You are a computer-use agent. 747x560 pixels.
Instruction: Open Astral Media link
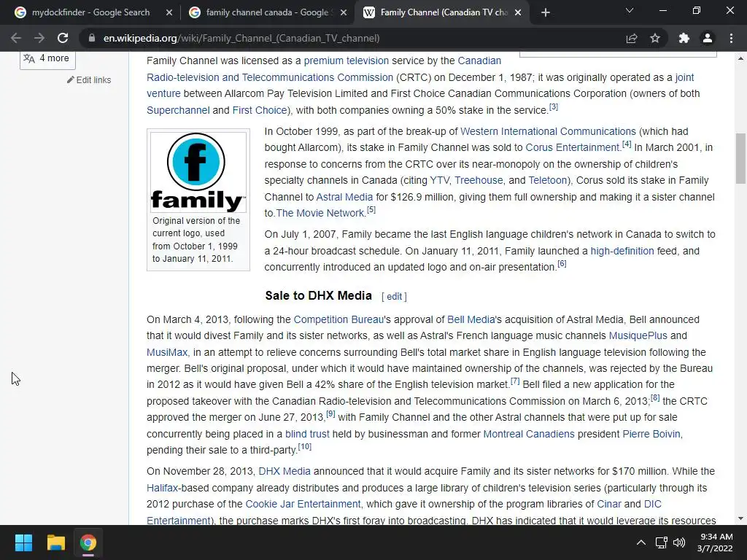[344, 197]
